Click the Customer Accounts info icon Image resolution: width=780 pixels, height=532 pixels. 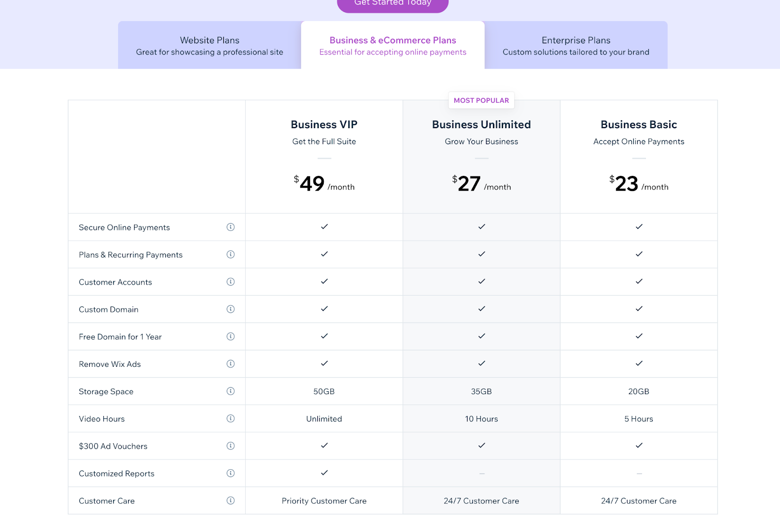coord(231,282)
